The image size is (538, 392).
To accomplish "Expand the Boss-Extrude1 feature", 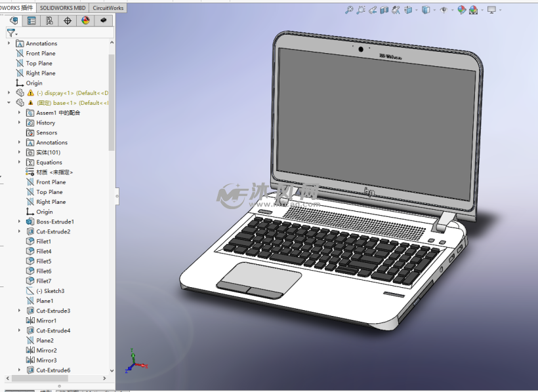I will pos(20,222).
